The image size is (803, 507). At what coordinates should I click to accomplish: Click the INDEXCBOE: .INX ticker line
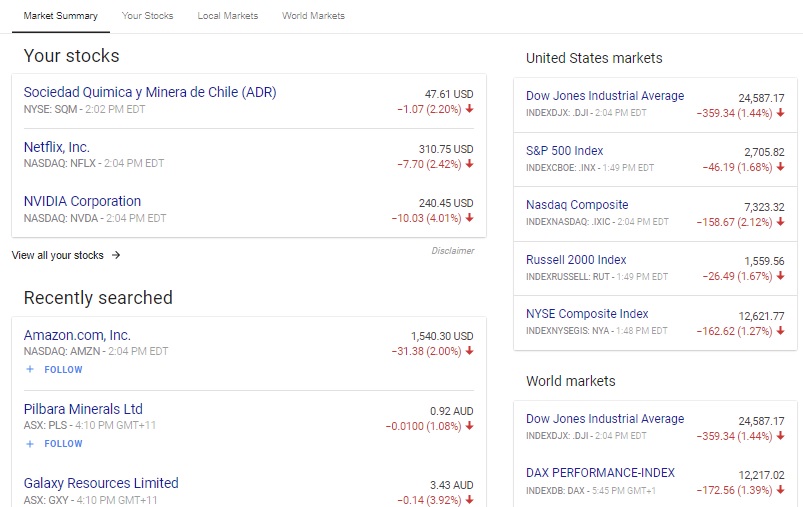click(x=590, y=167)
